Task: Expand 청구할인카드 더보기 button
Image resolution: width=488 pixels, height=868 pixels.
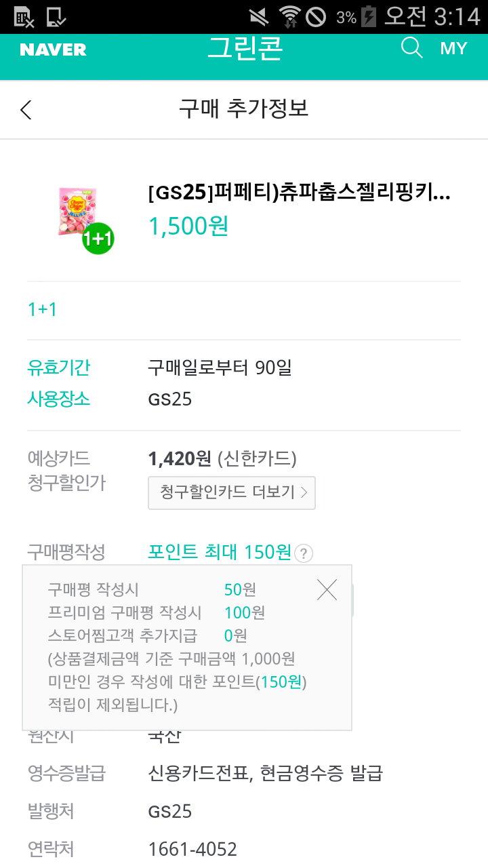Action: (232, 492)
